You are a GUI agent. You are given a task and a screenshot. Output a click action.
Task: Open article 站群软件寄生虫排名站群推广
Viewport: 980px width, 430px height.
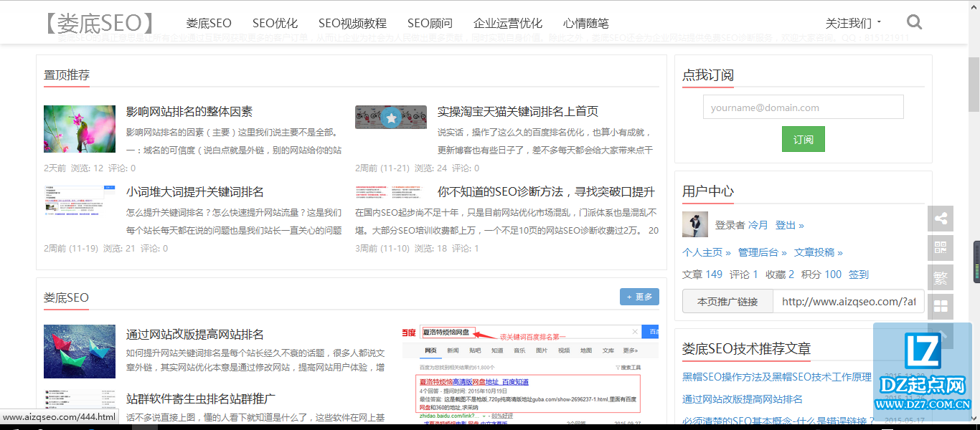[x=201, y=398]
